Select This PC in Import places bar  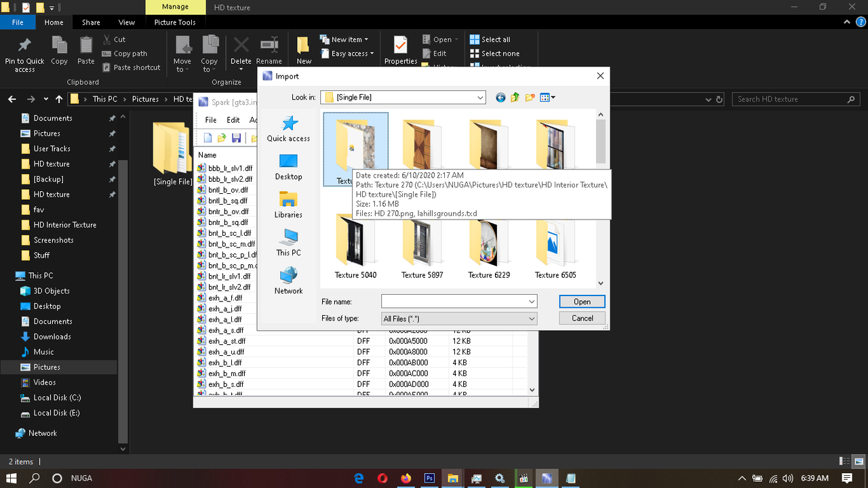point(288,243)
